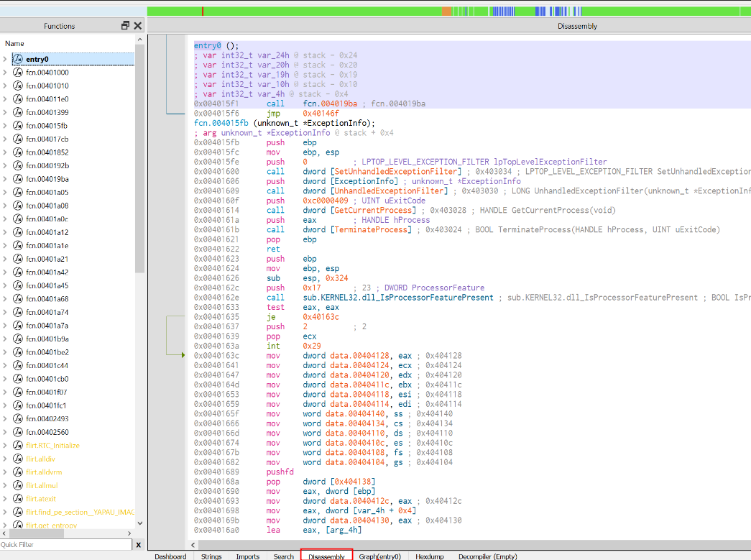Type in the Quick Filter field
Viewport: 751px width, 560px height.
[x=65, y=545]
